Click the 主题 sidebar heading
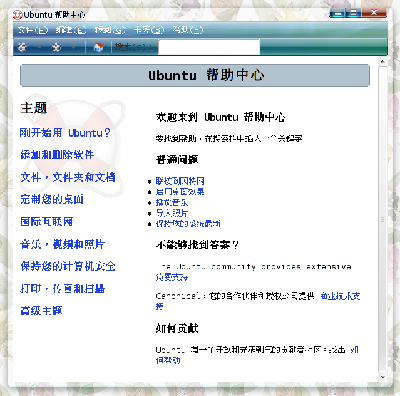This screenshot has height=396, width=400. [33, 108]
